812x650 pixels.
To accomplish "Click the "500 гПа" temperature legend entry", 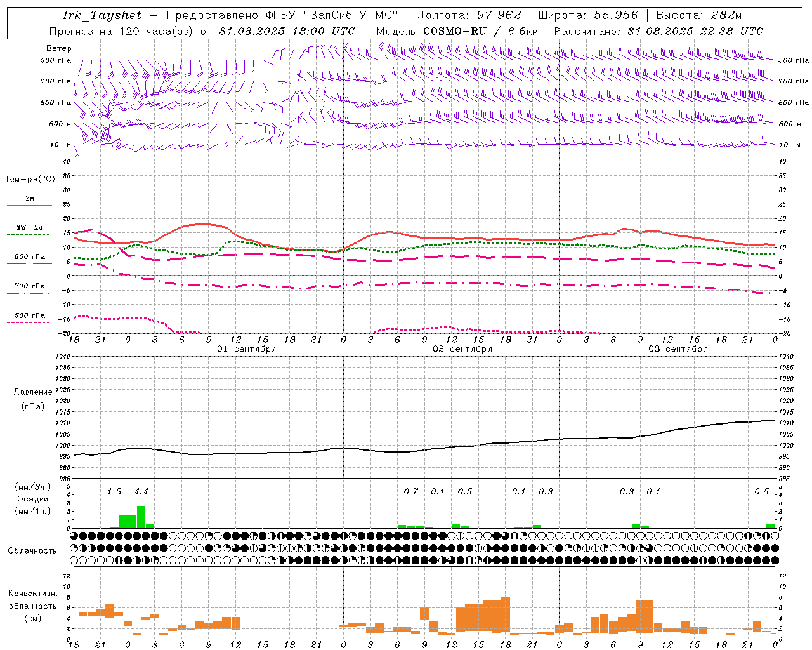I will click(30, 315).
